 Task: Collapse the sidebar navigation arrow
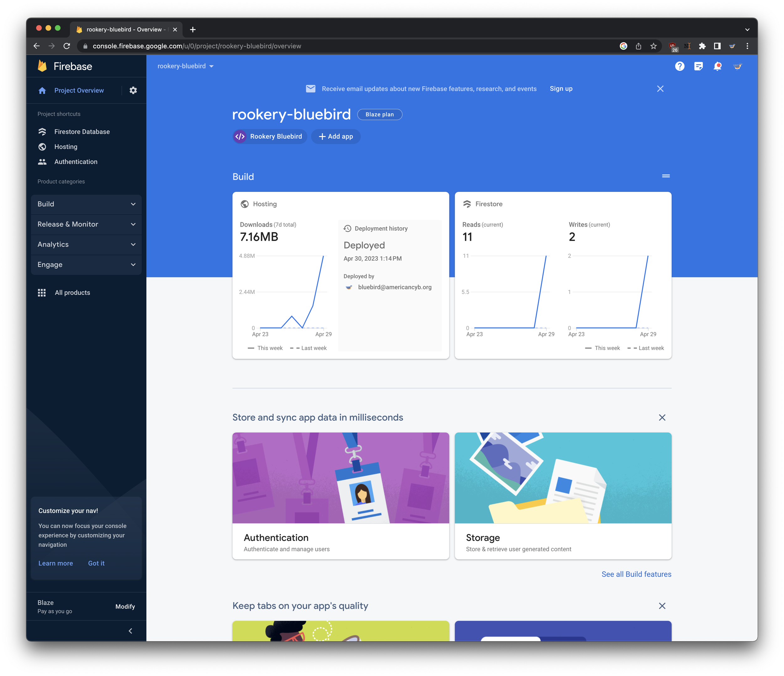130,631
